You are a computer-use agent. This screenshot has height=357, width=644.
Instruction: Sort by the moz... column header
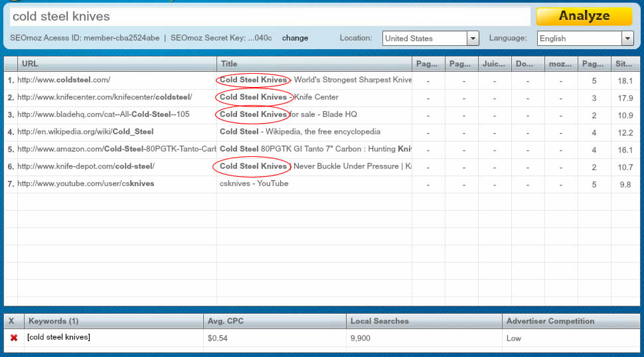561,64
